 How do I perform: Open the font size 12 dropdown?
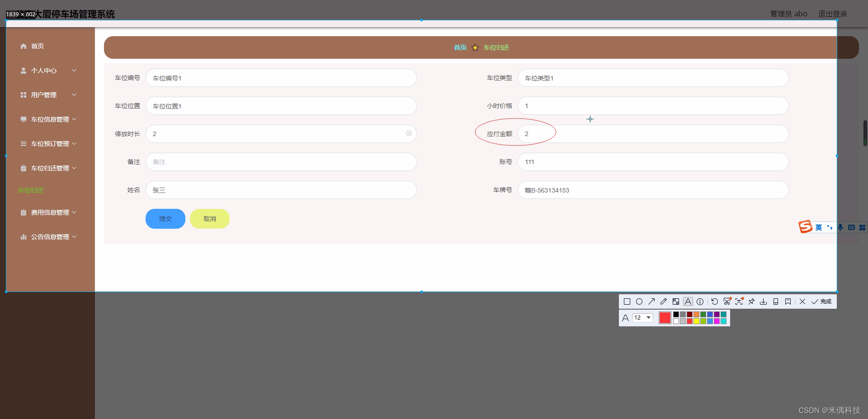pos(642,318)
